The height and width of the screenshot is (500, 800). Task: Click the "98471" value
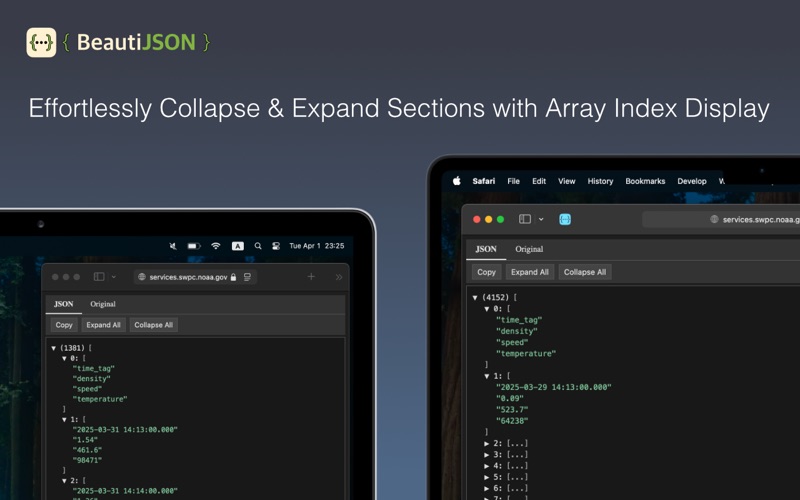tap(87, 460)
